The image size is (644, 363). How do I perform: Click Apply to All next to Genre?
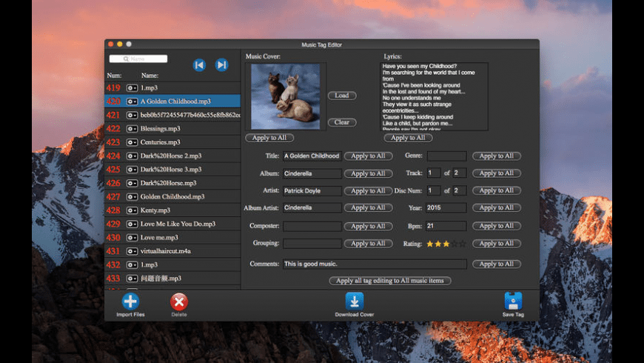[x=496, y=156]
